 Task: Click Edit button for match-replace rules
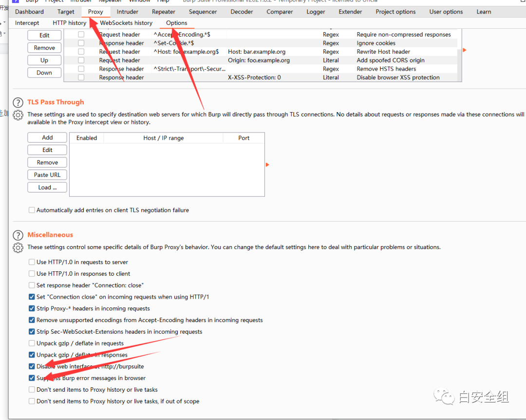pos(44,35)
